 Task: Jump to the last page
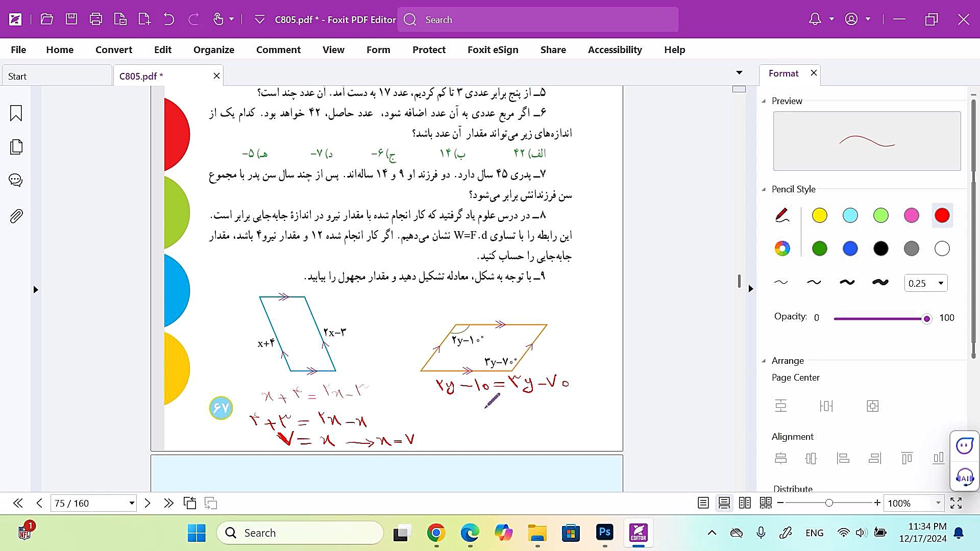[168, 503]
